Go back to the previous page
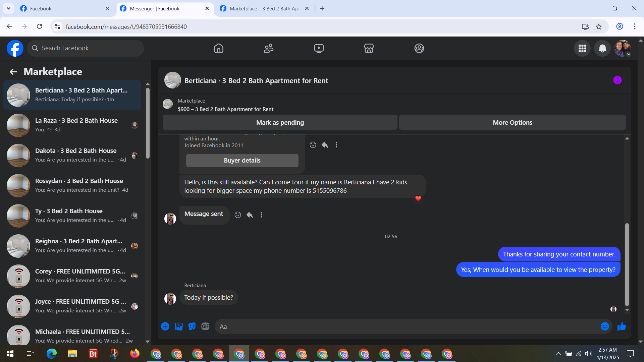This screenshot has width=644, height=362. pyautogui.click(x=9, y=26)
